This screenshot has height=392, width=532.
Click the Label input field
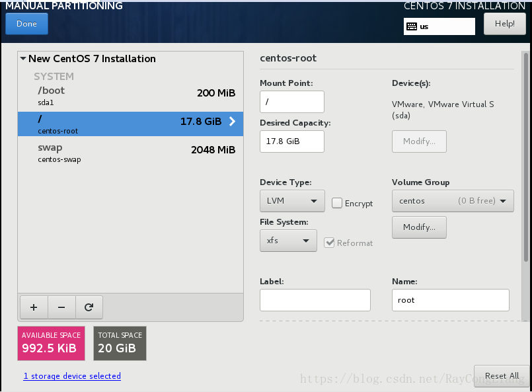(x=315, y=300)
